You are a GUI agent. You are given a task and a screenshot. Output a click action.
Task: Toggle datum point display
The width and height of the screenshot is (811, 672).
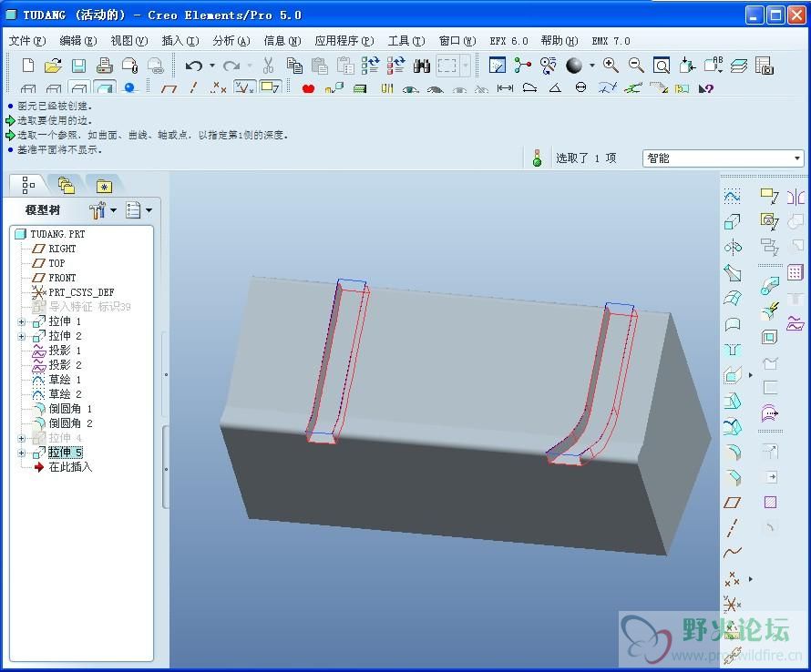pyautogui.click(x=219, y=88)
